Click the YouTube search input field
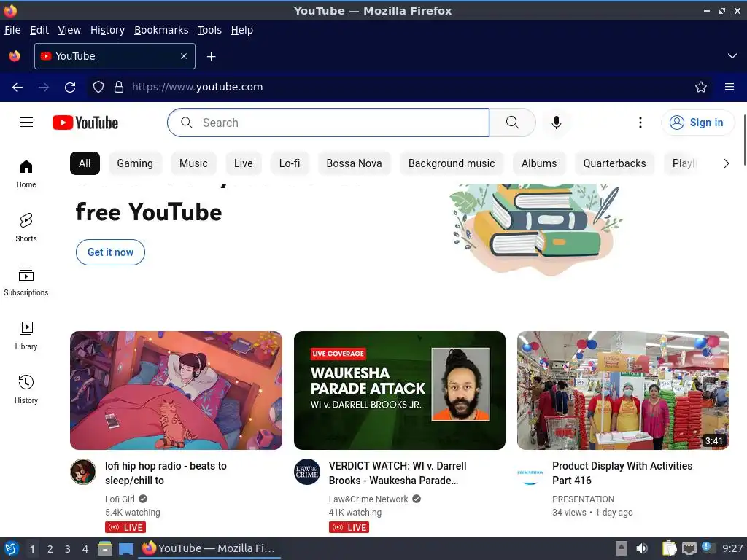The image size is (747, 560). click(328, 122)
